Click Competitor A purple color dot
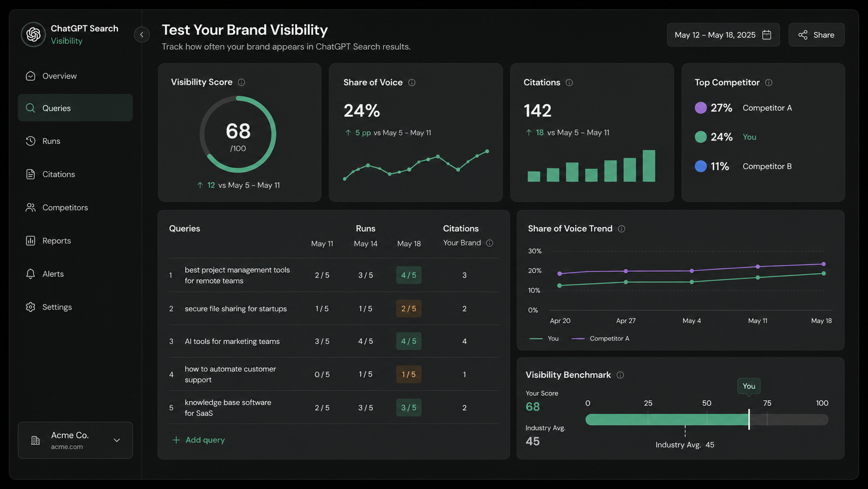The height and width of the screenshot is (489, 868). (701, 108)
